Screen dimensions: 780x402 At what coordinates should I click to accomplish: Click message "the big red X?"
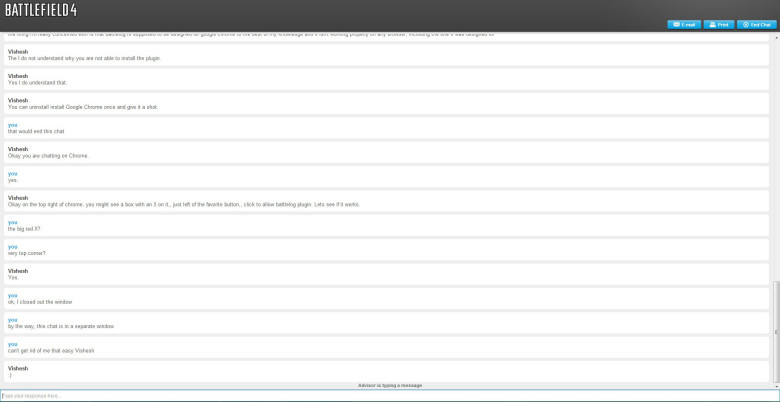coord(387,225)
